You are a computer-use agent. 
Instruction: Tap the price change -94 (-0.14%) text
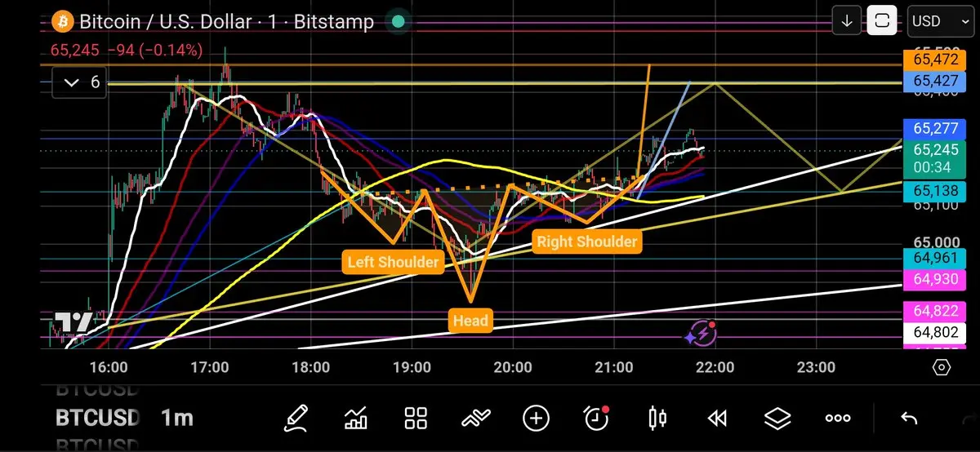[155, 51]
